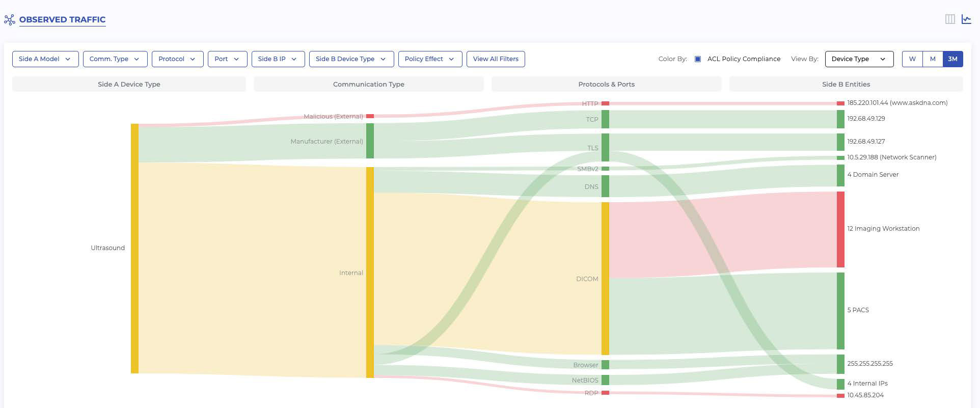Expand the Comm. Type filter dropdown
This screenshot has width=980, height=408.
pos(115,59)
